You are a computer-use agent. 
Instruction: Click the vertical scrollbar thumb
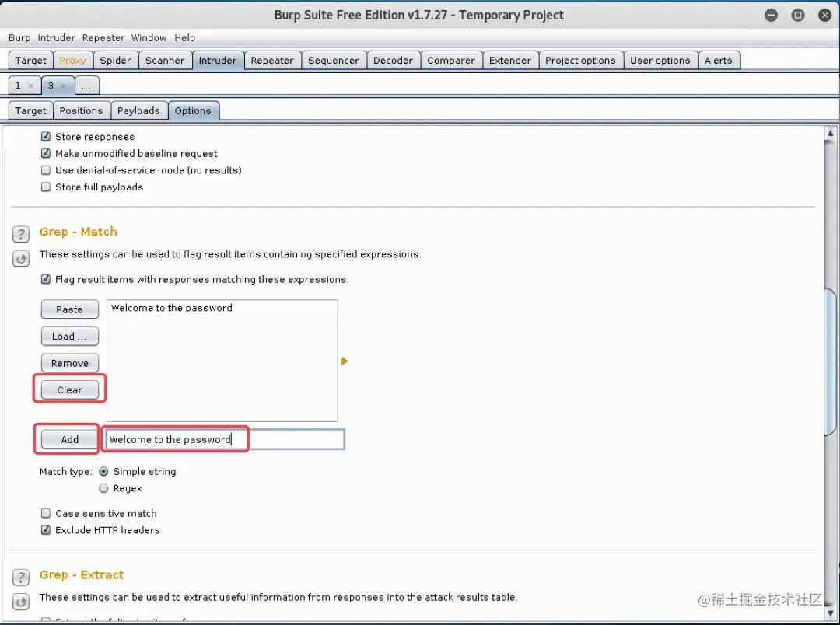pyautogui.click(x=830, y=361)
